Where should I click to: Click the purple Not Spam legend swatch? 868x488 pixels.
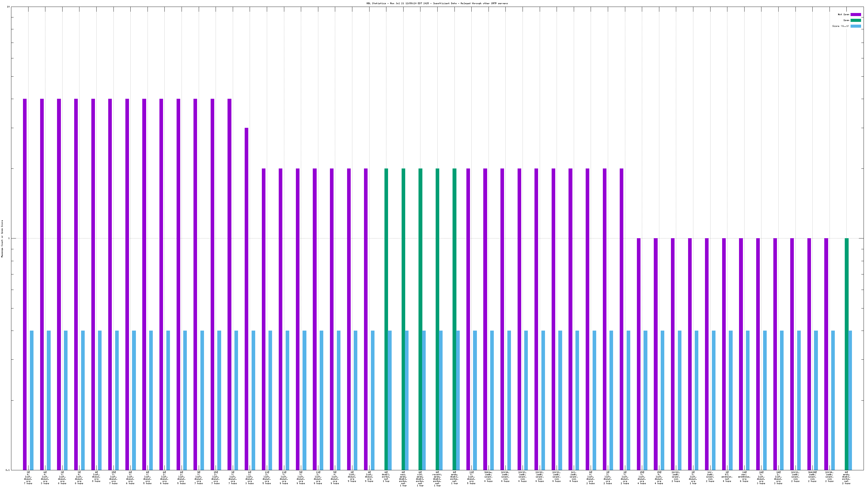pyautogui.click(x=856, y=14)
